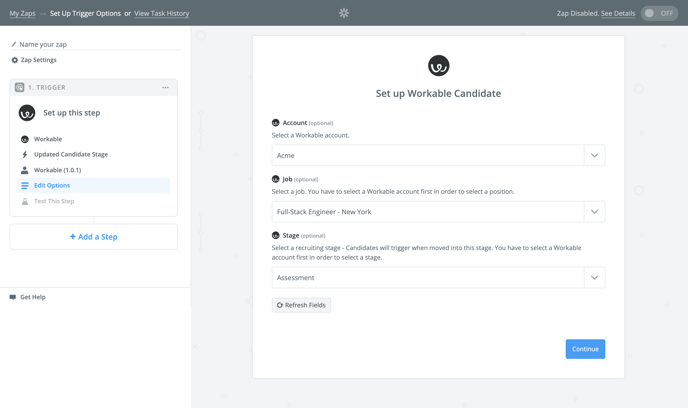Toggle the Zap ON/OFF switch

659,13
